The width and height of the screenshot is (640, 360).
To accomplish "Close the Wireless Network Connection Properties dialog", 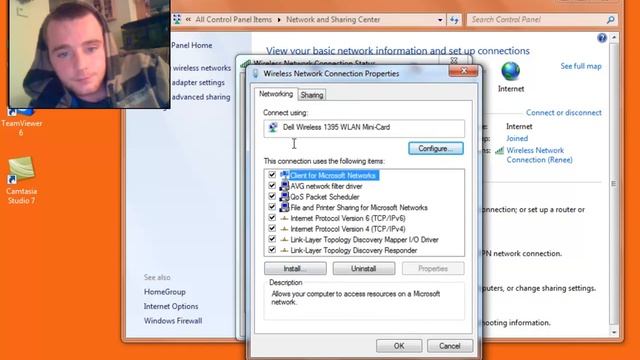I will click(463, 71).
